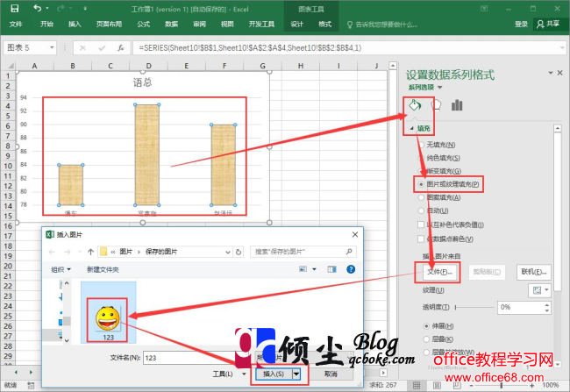
Task: Click the cancel X icon in formula bar
Action: click(x=83, y=47)
